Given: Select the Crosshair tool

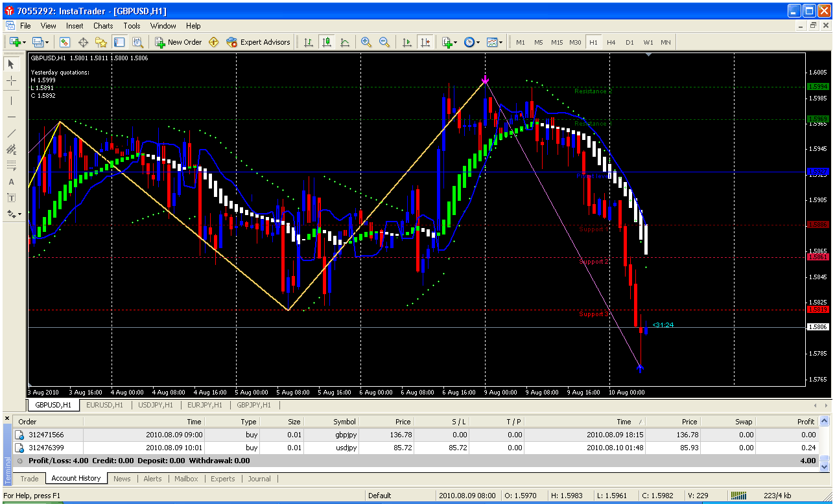Looking at the screenshot, I should [x=12, y=81].
